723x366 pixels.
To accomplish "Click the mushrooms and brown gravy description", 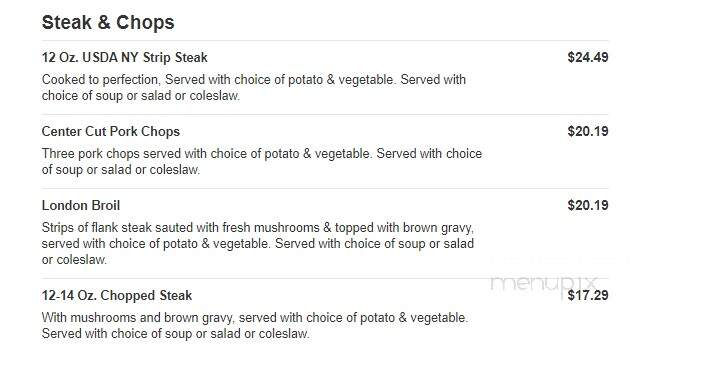I will click(x=255, y=325).
